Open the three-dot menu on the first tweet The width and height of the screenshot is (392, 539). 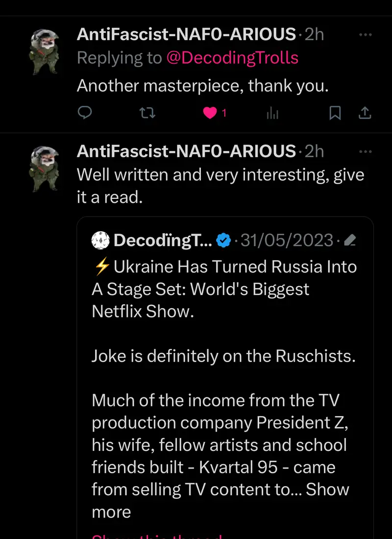pos(366,35)
